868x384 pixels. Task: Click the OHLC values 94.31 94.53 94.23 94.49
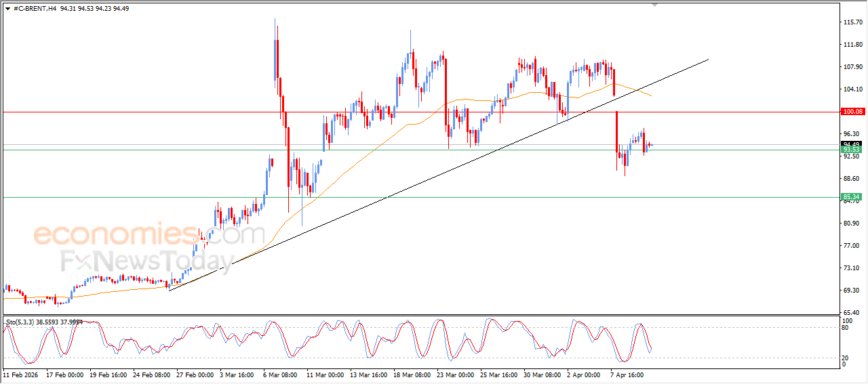point(95,9)
